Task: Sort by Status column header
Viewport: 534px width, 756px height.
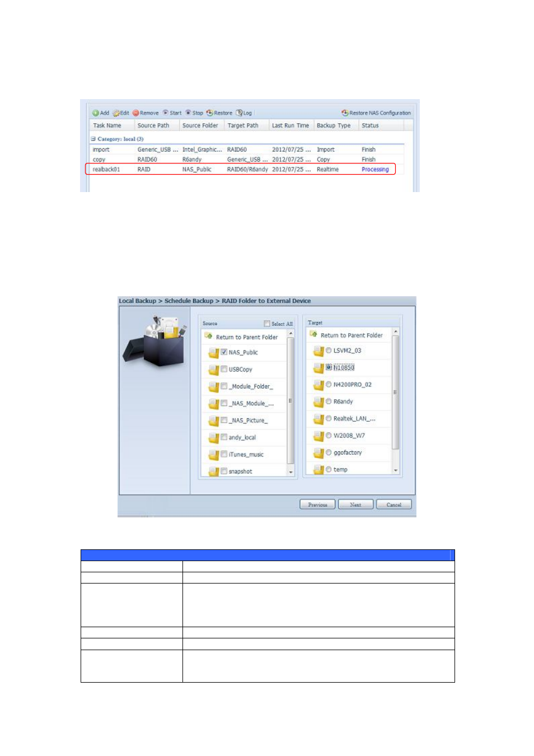Action: 381,125
